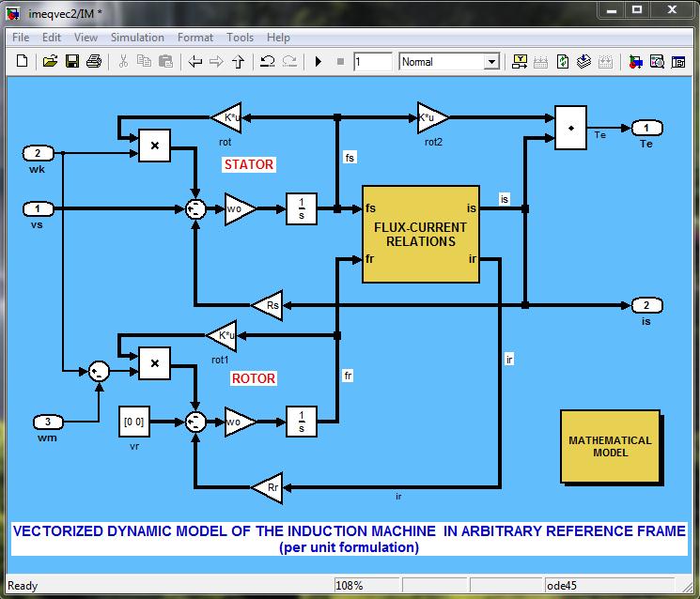Select the FLUX-CURRENT RELATIONS subsystem block
This screenshot has width=700, height=599.
pos(421,234)
